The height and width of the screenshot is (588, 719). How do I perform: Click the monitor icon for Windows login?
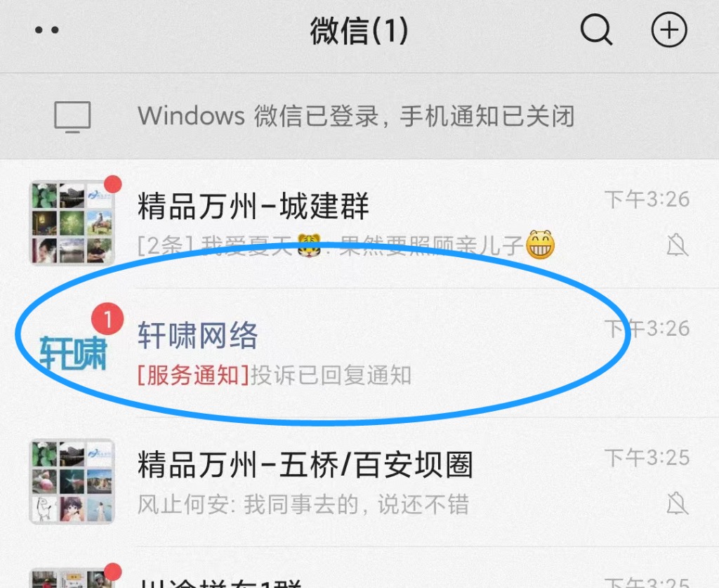coord(72,117)
